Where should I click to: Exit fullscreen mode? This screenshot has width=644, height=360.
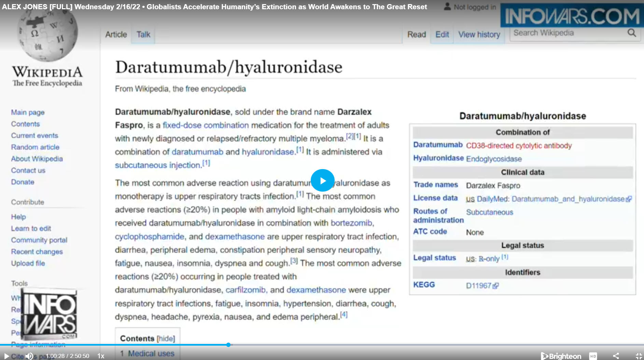click(x=639, y=356)
